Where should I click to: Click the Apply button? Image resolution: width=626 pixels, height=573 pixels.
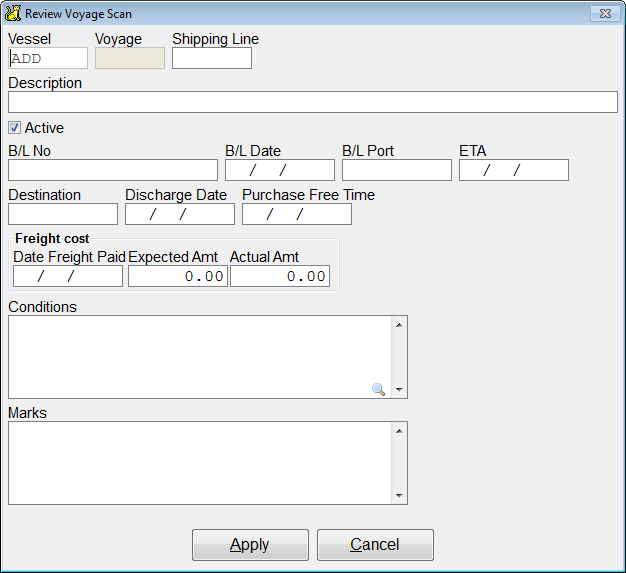[x=250, y=545]
